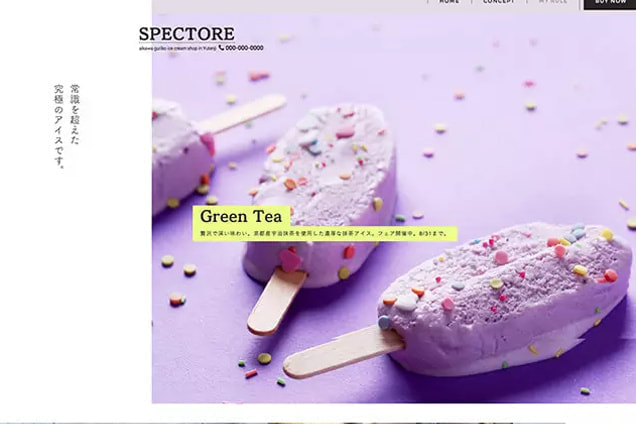Click the underline beneath the SPECTORE title
The height and width of the screenshot is (424, 636).
tap(187, 42)
